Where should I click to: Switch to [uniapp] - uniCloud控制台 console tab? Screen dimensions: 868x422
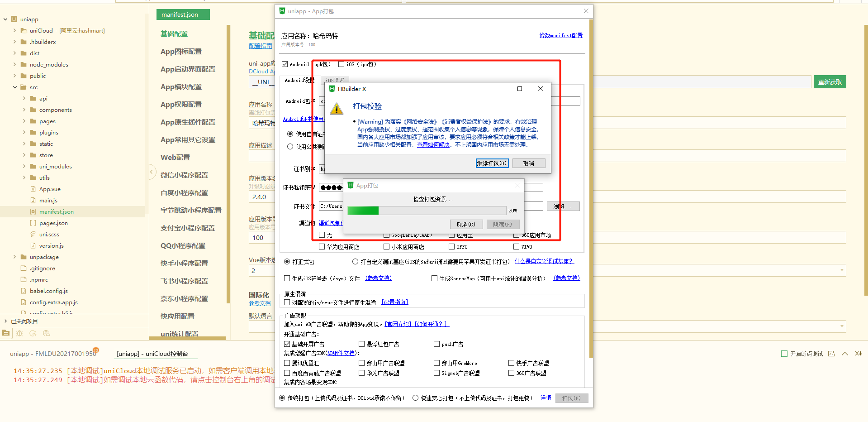click(x=152, y=354)
